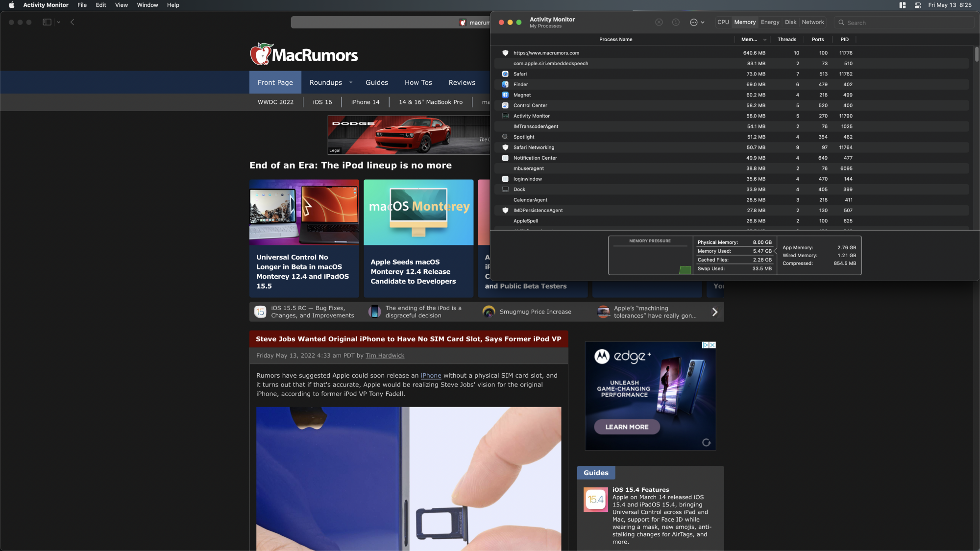Open the ellipsis action menu dropdown
980x551 pixels.
(x=697, y=23)
